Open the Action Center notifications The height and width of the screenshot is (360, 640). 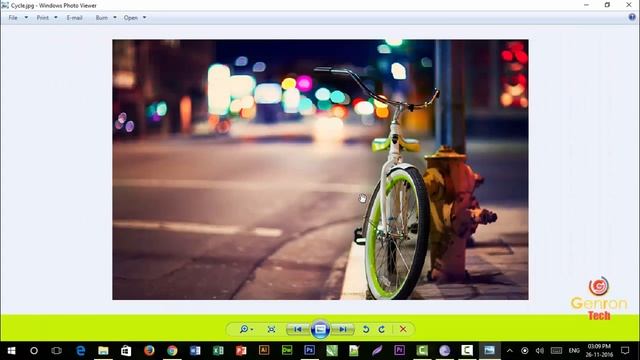[625, 351]
